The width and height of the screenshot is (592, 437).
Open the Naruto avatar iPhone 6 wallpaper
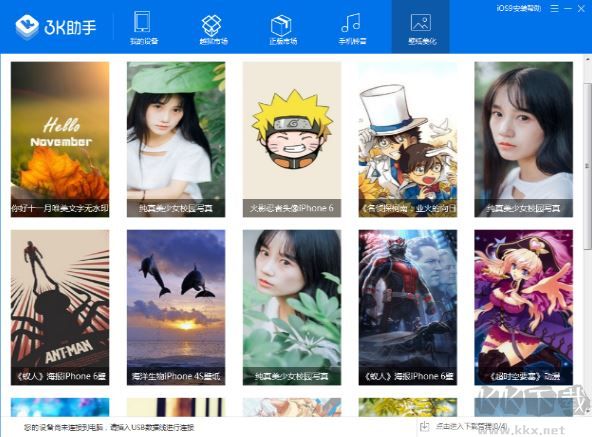click(x=292, y=139)
